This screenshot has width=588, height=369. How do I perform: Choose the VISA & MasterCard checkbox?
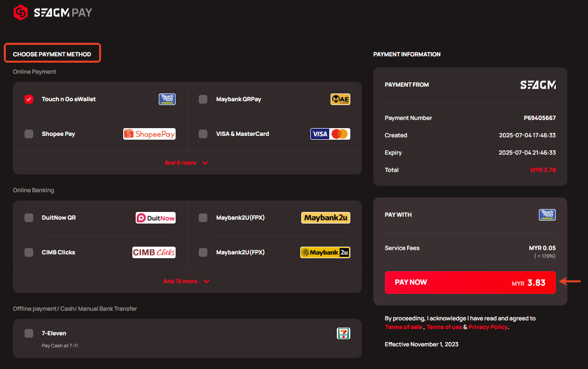tap(203, 134)
